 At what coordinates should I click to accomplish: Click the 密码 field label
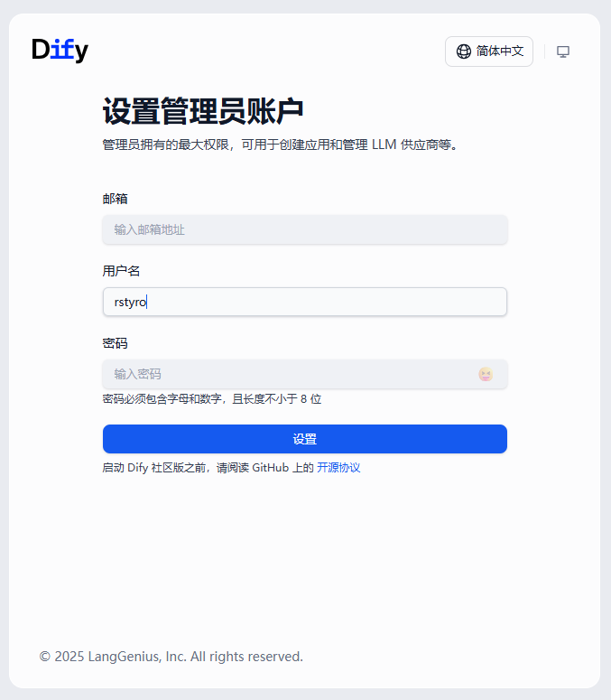[116, 343]
